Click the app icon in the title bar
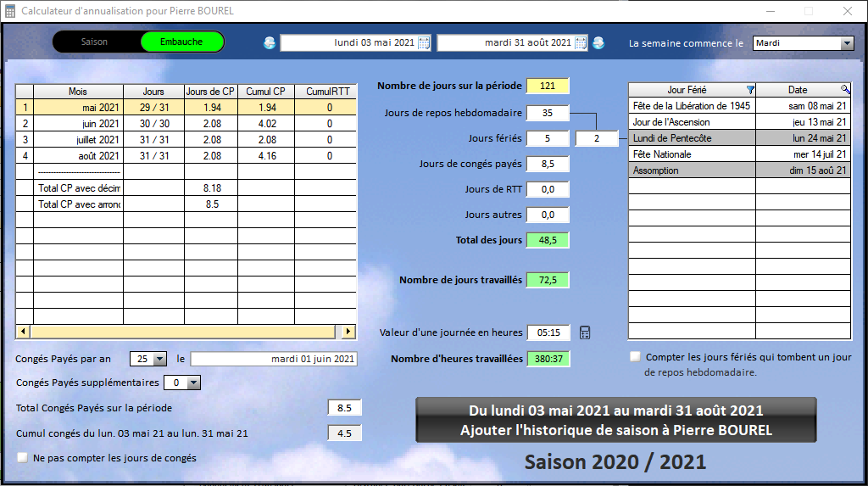The image size is (868, 486). [10, 11]
